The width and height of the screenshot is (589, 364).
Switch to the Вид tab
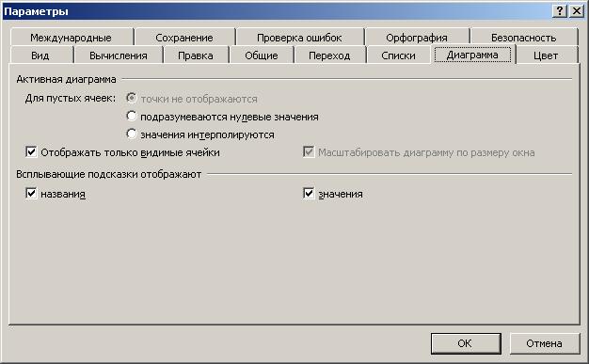(x=40, y=55)
